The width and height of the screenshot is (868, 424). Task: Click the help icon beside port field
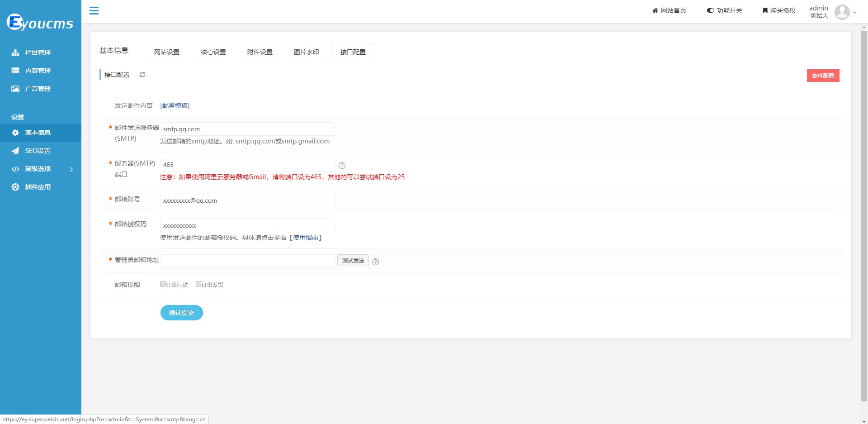[x=342, y=165]
